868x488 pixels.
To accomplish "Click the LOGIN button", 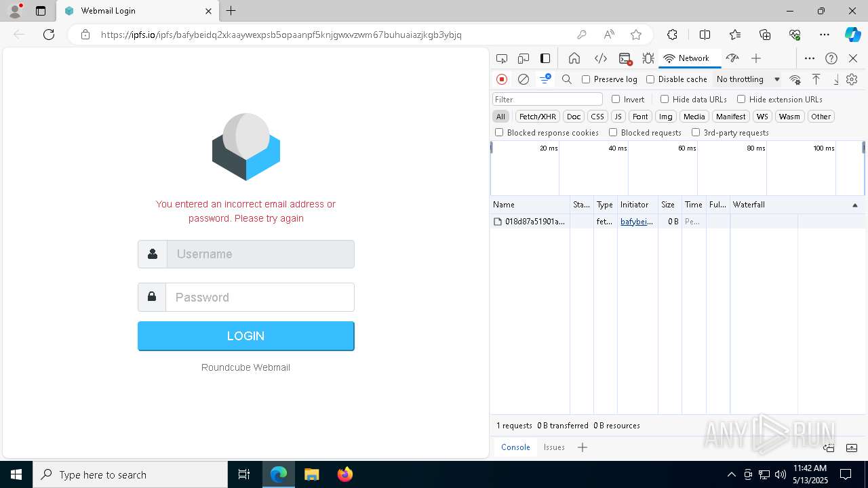I will point(246,336).
